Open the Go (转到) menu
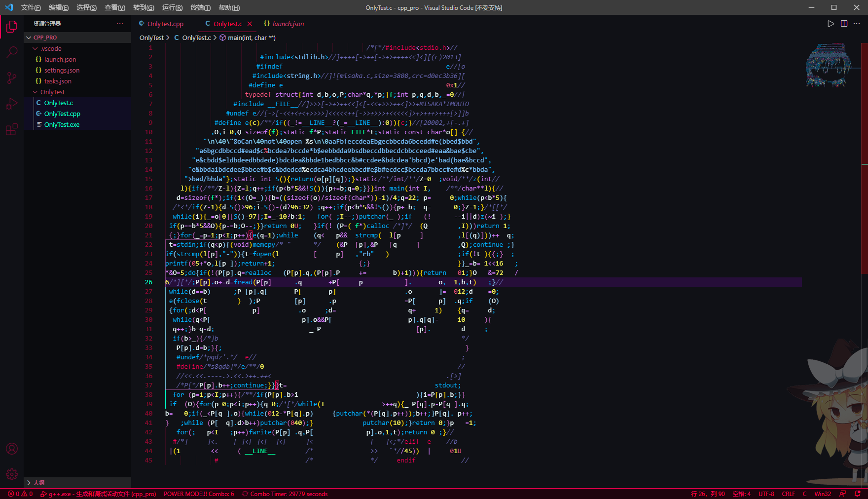Screen dimensions: 868x499 (x=144, y=7)
